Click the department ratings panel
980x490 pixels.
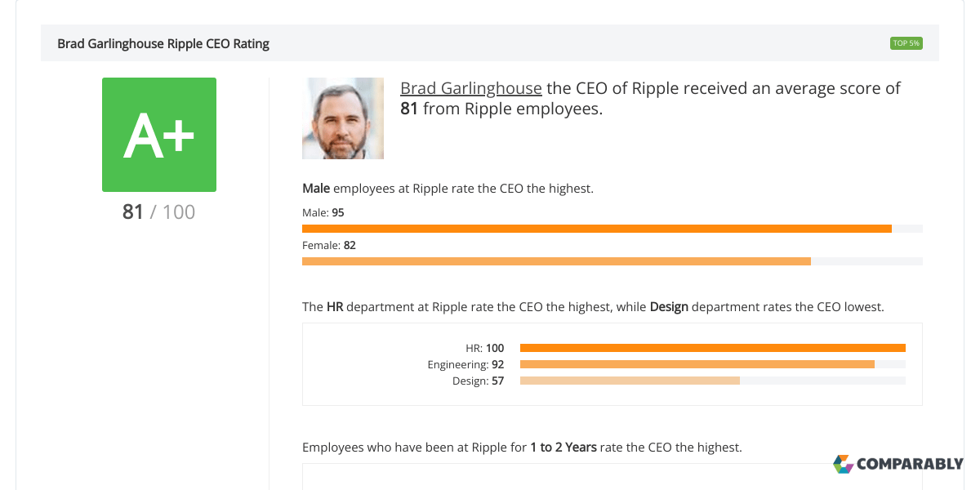(612, 363)
